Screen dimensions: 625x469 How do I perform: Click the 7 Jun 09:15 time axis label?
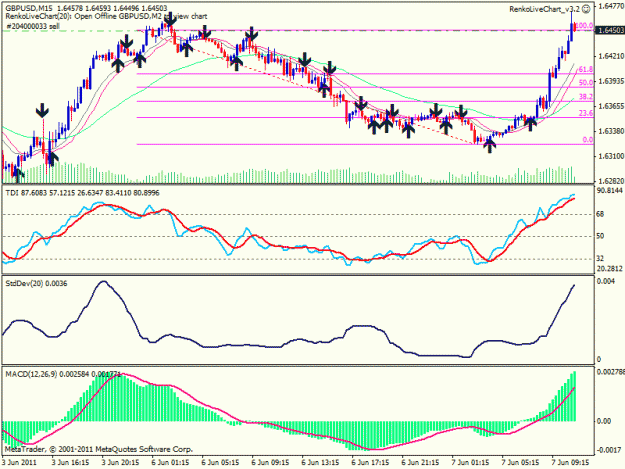(x=571, y=462)
